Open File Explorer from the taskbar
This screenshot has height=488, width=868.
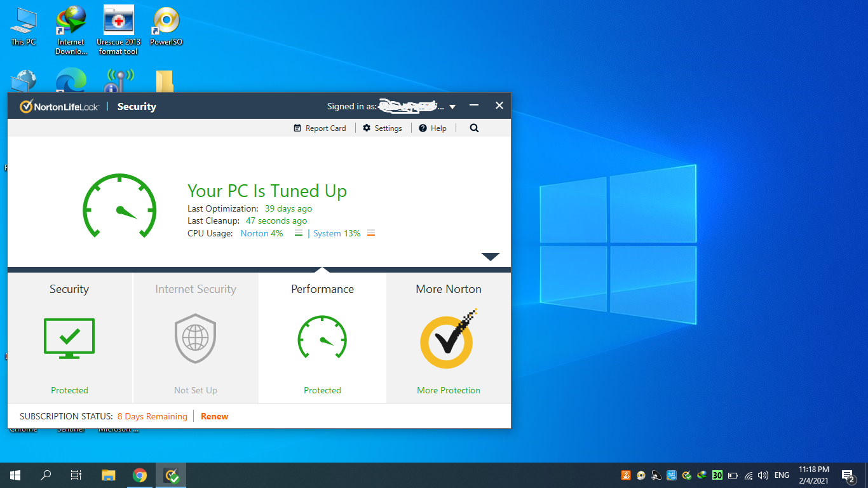point(109,475)
